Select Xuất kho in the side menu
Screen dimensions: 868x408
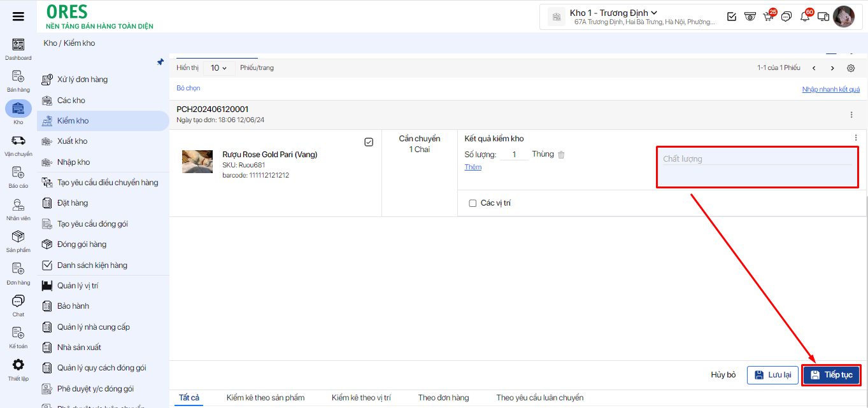[x=73, y=141]
